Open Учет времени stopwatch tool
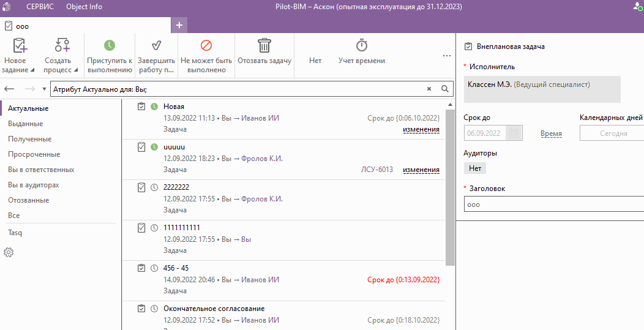Viewport: 644px width, 330px height. 362,46
